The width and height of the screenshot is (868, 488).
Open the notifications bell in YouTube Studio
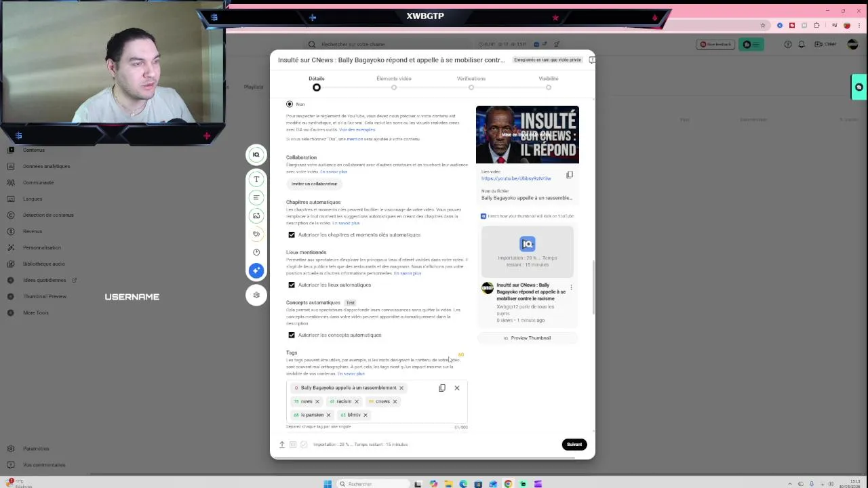802,44
